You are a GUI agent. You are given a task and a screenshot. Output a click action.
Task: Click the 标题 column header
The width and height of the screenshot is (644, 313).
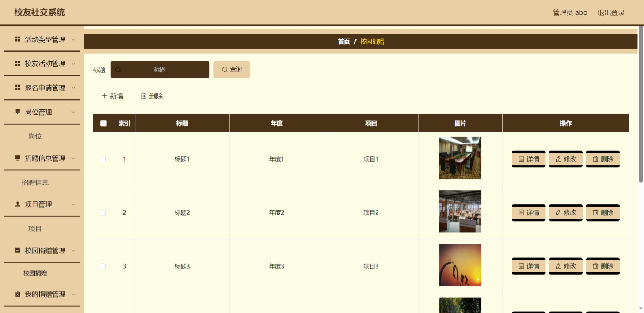182,123
